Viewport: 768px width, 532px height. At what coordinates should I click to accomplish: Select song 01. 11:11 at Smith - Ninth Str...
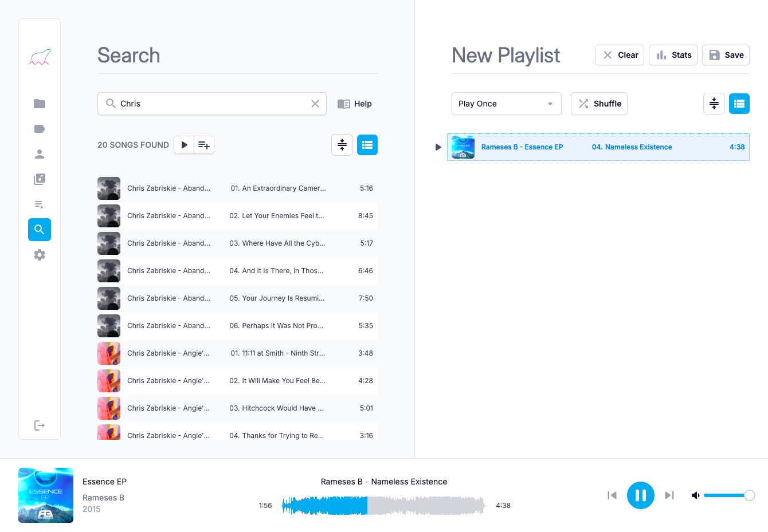[237, 353]
